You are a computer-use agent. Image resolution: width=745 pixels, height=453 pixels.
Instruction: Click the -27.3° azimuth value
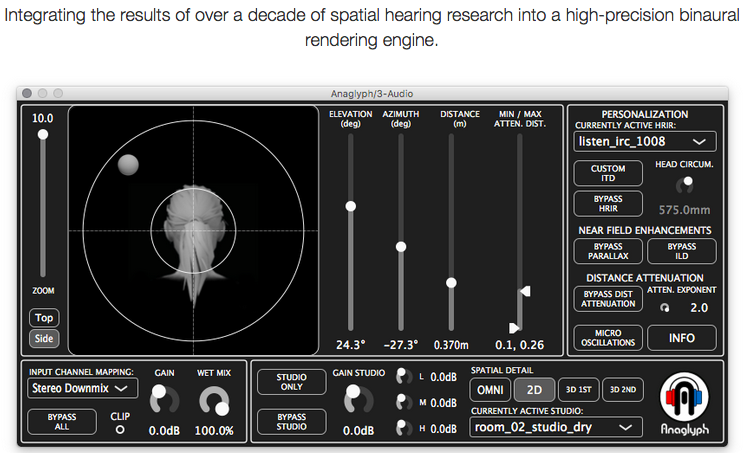(x=401, y=345)
